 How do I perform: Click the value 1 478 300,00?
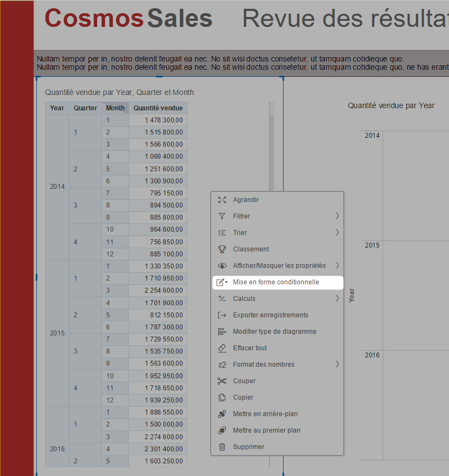tap(164, 120)
